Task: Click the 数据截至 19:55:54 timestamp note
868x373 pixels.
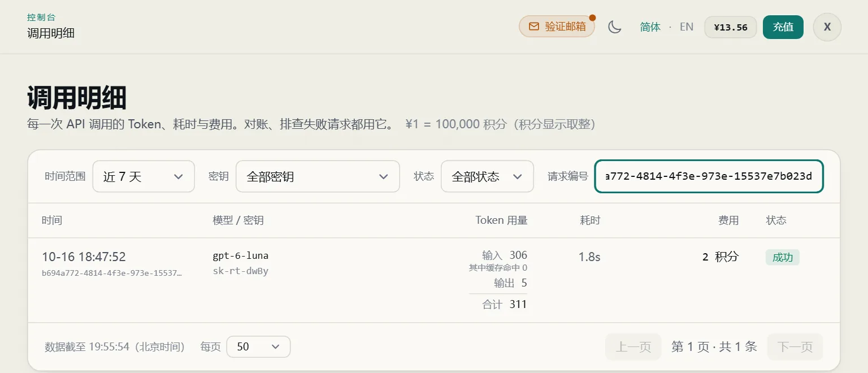Action: click(115, 346)
